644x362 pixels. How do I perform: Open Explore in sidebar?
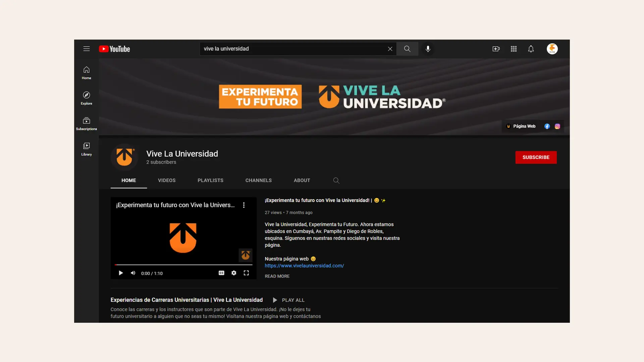[x=87, y=98]
